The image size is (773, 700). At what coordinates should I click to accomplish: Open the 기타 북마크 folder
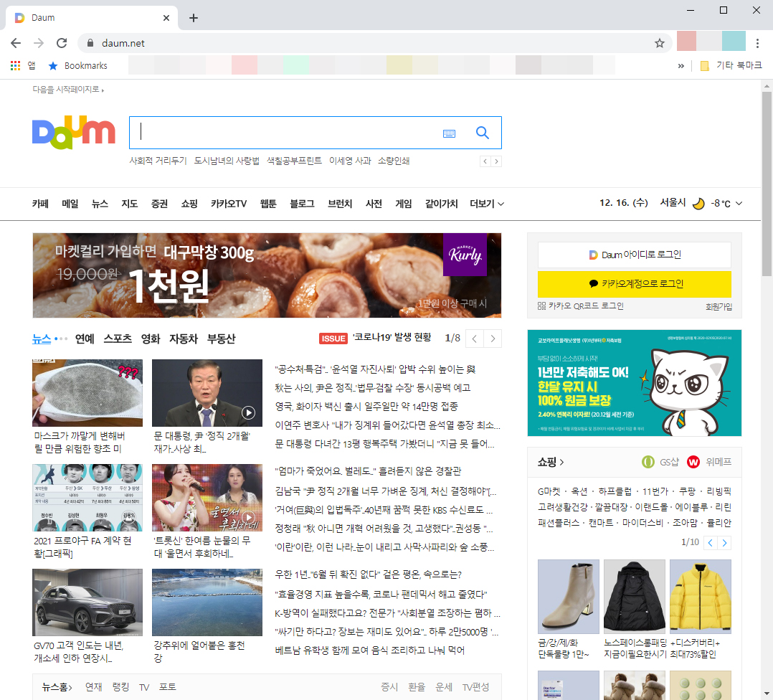pos(731,65)
